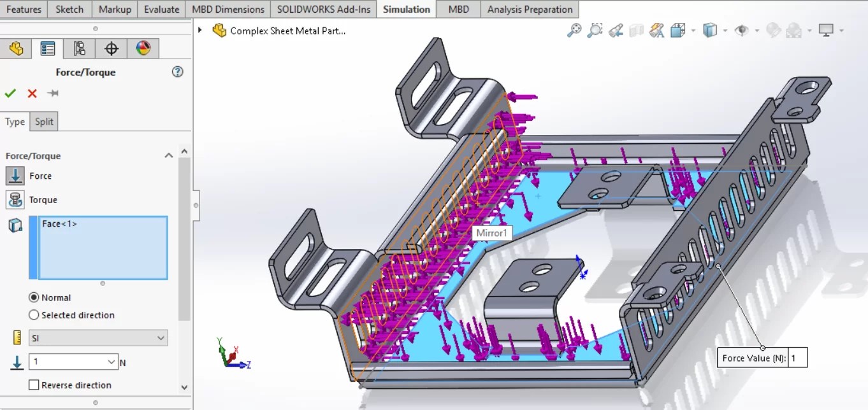Click Apply Scene icon
Viewport: 868px width, 410px height.
[x=793, y=30]
